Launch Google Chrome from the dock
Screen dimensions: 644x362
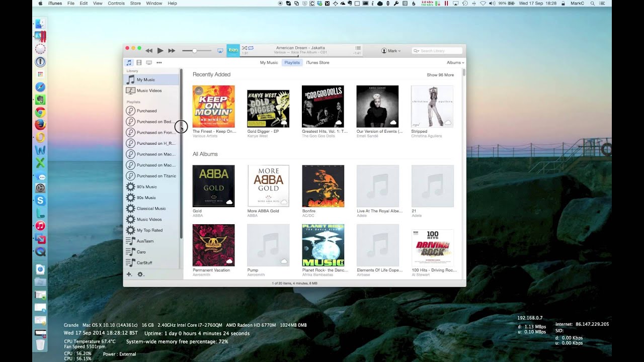[40, 112]
